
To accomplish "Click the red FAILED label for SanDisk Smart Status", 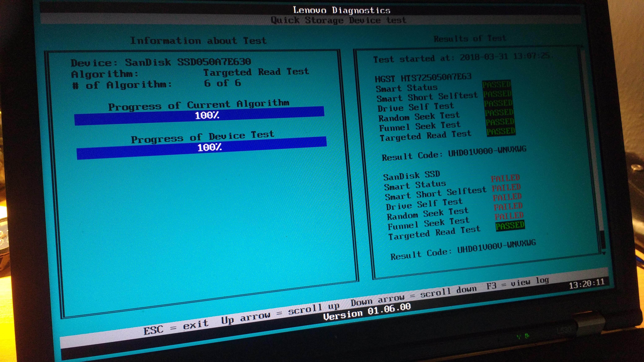I will 505,178.
